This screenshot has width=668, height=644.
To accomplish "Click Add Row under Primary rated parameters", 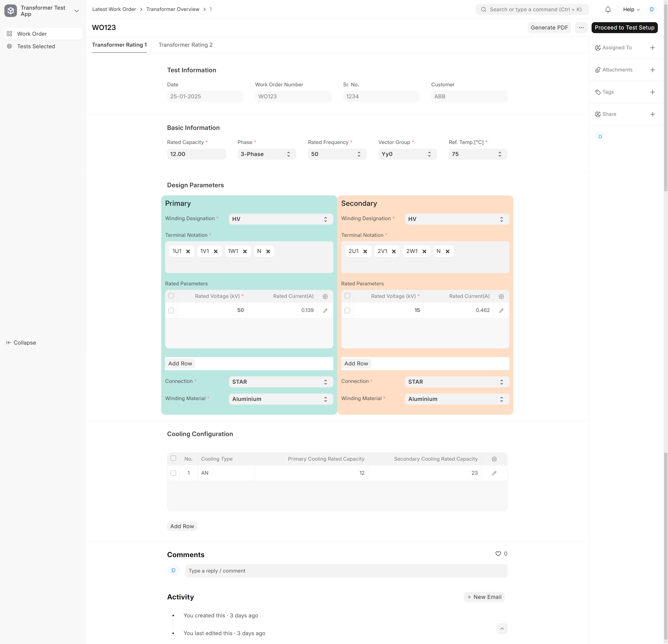I will pyautogui.click(x=180, y=364).
